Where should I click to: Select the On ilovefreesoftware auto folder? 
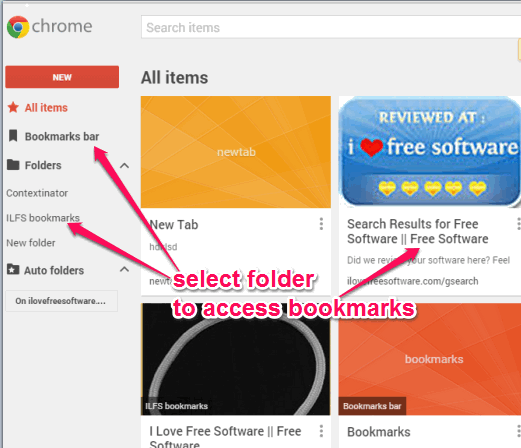(x=62, y=301)
